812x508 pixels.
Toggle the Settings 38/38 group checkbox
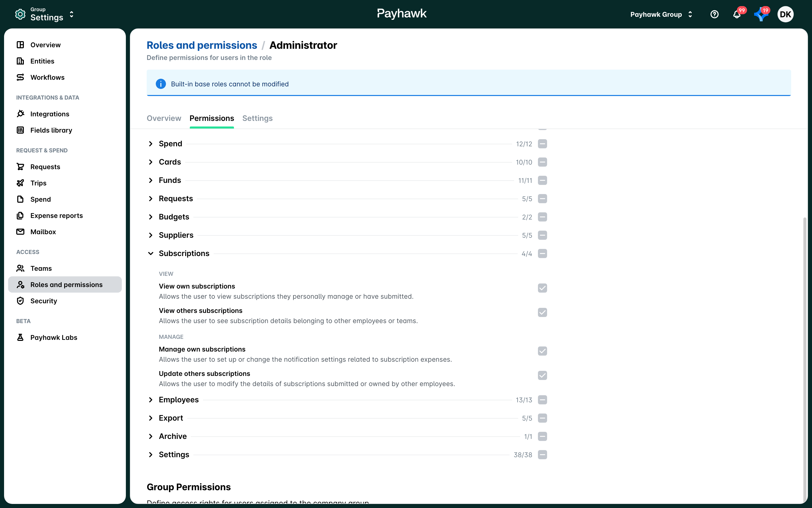tap(542, 455)
